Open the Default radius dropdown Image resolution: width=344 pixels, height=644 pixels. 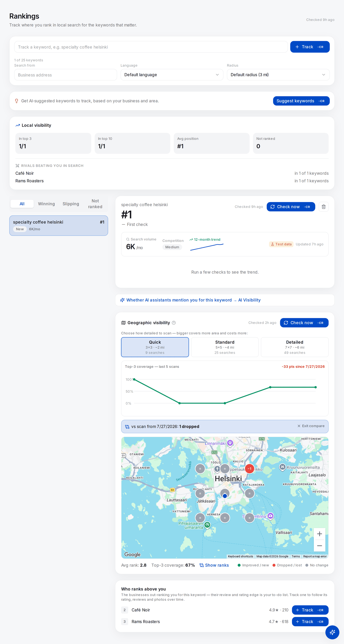point(278,75)
